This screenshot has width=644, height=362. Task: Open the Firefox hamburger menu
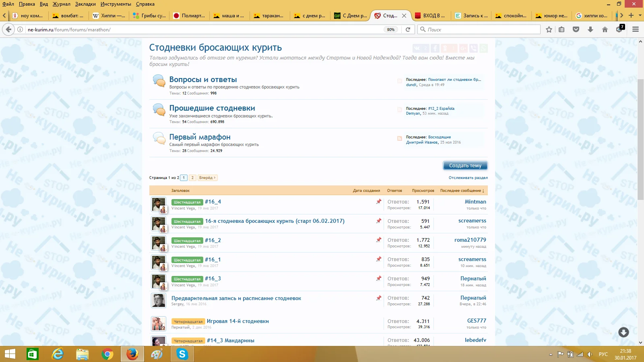point(636,29)
